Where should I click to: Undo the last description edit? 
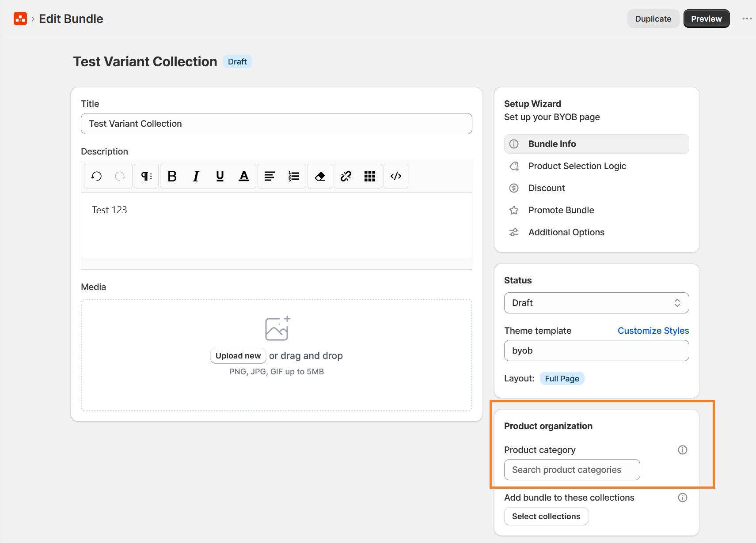[96, 176]
